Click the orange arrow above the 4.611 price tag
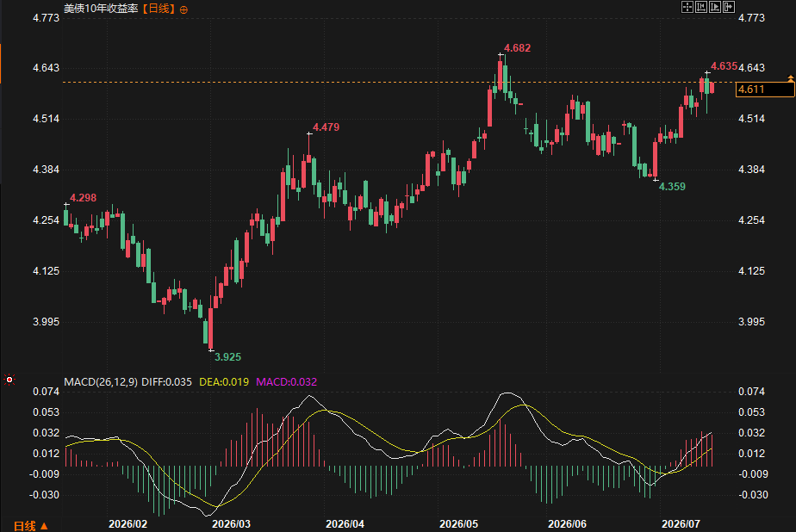This screenshot has width=796, height=532. [791, 78]
